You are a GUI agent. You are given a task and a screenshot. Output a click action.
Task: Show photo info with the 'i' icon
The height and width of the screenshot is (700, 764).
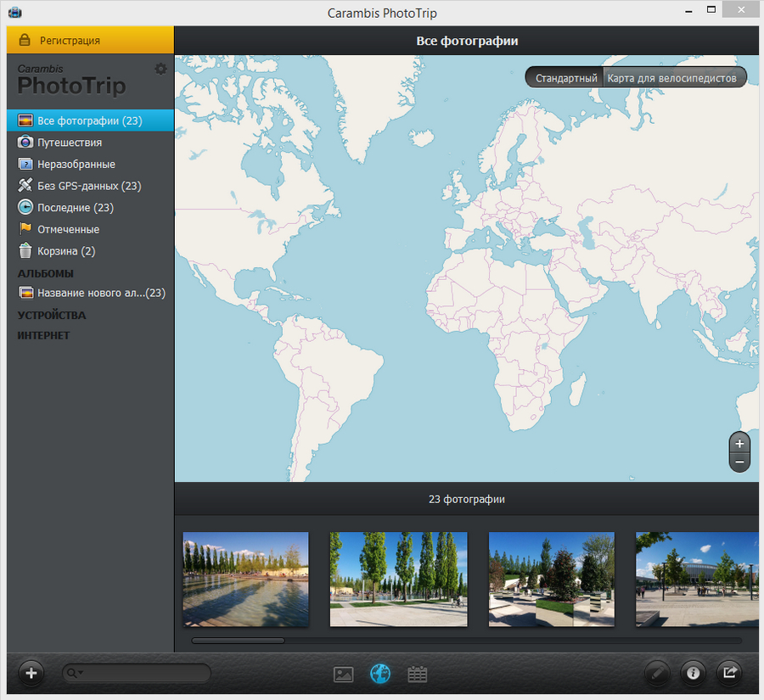(x=694, y=674)
